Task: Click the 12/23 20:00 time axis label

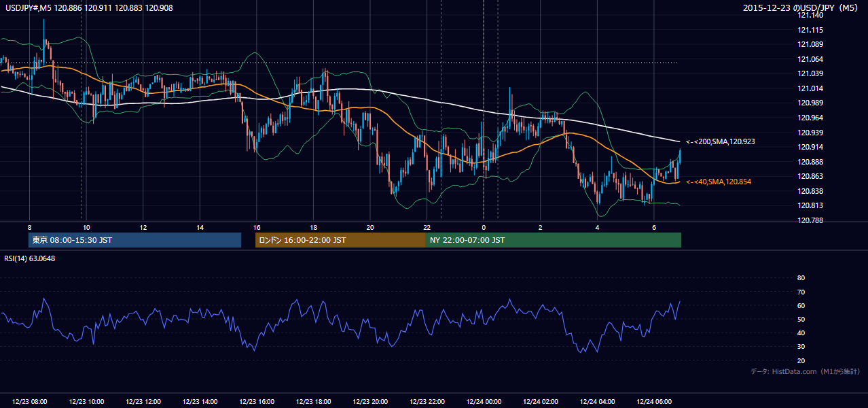Action: point(371,402)
